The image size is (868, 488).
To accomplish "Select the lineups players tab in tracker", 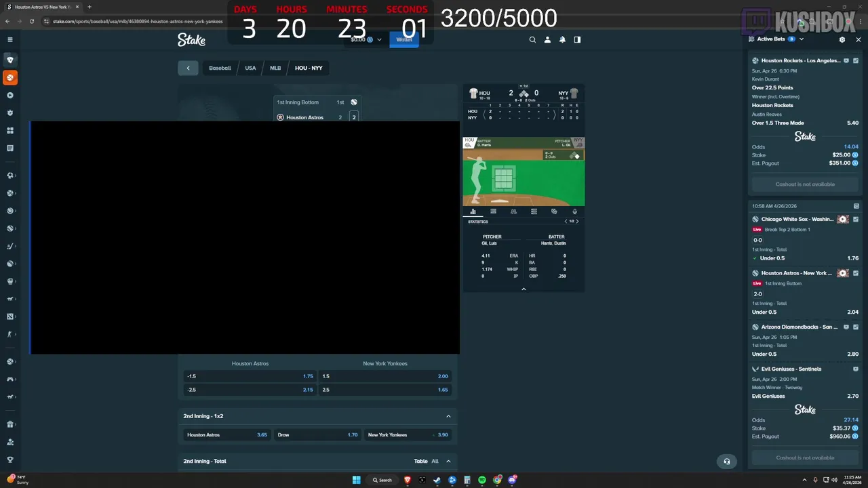I will tap(513, 211).
